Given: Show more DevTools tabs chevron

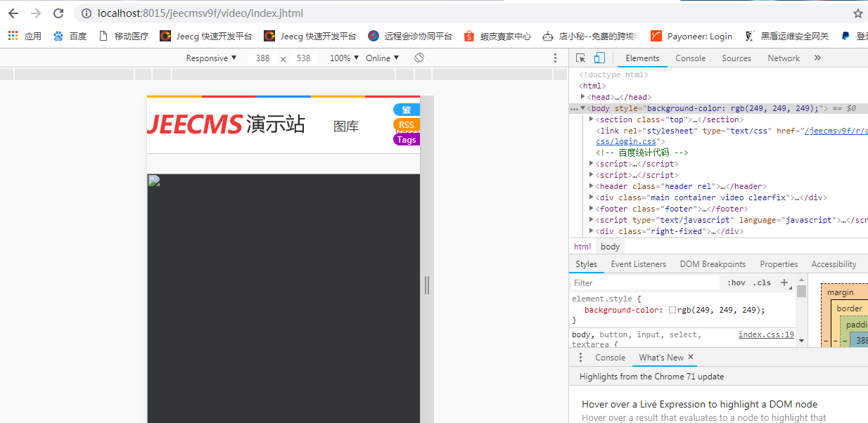Looking at the screenshot, I should pyautogui.click(x=817, y=58).
